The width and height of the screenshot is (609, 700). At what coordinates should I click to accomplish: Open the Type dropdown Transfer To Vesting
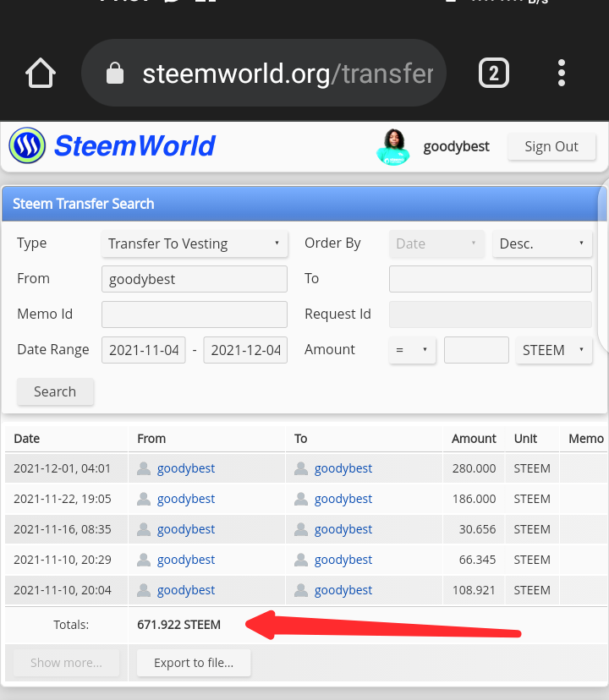click(195, 243)
